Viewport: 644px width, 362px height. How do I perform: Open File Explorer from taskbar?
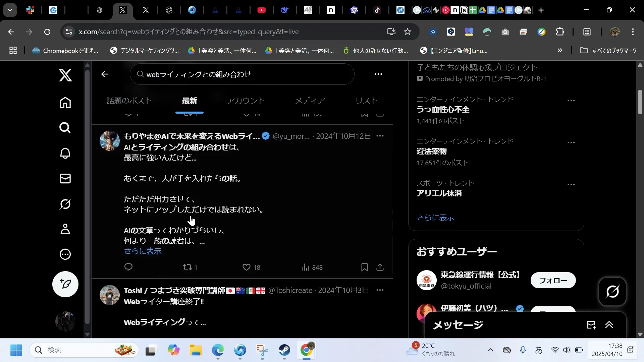(196, 350)
